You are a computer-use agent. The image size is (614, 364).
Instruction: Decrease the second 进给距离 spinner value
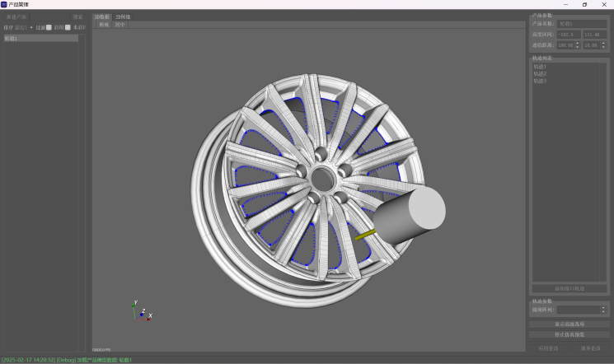[604, 47]
